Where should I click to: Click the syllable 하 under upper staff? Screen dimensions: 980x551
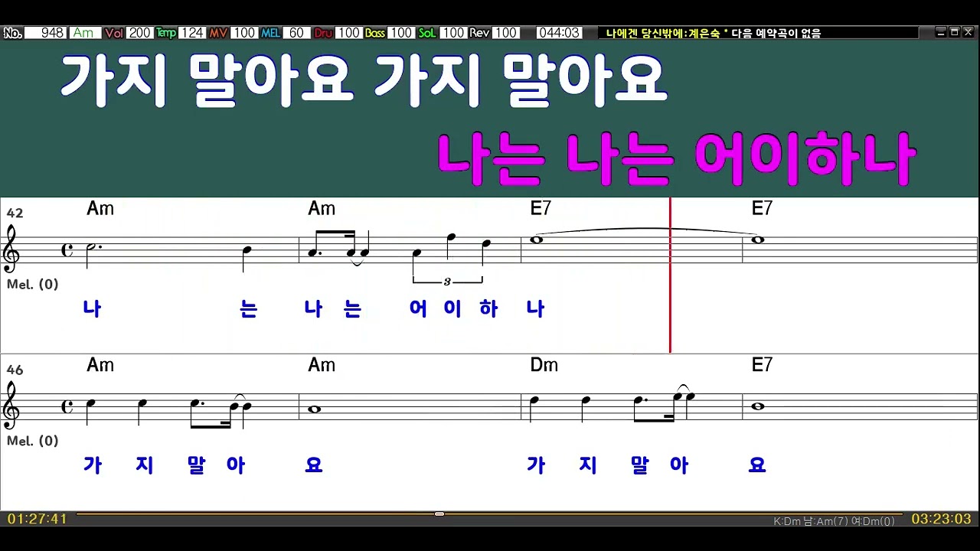pos(488,309)
